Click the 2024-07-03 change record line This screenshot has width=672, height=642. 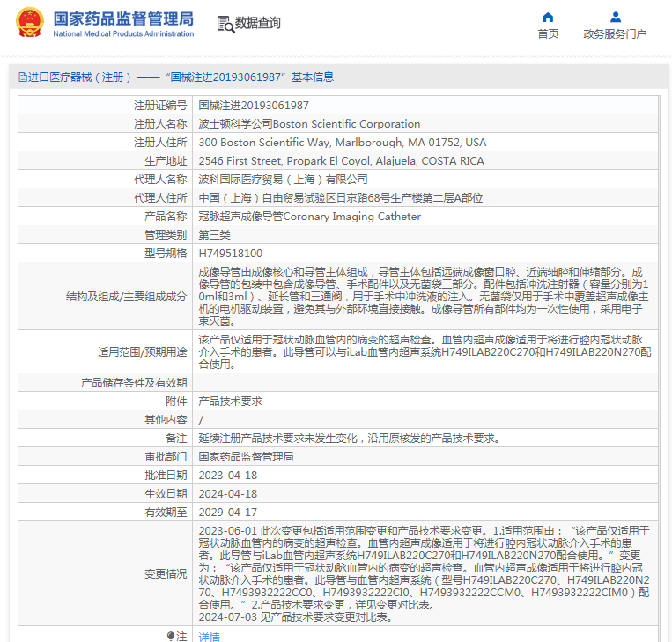point(295,617)
